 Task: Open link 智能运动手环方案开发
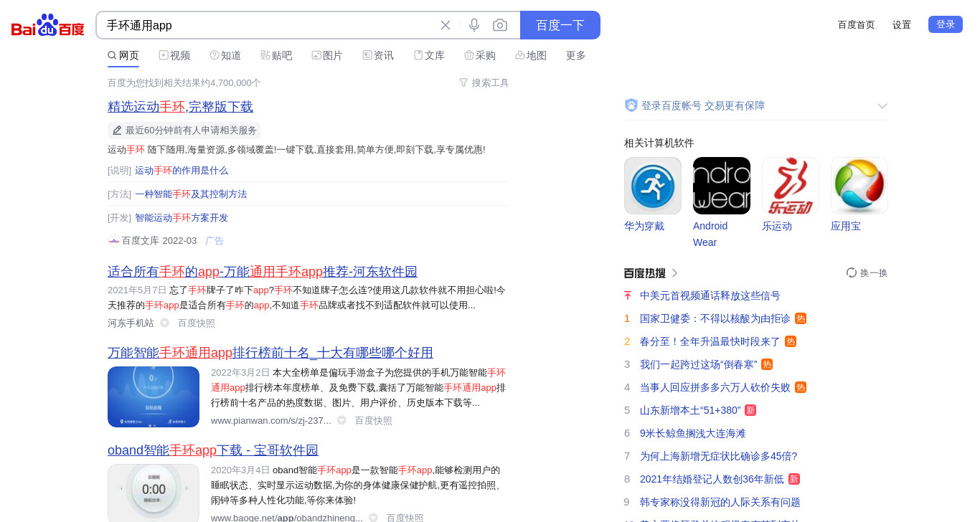(x=182, y=218)
